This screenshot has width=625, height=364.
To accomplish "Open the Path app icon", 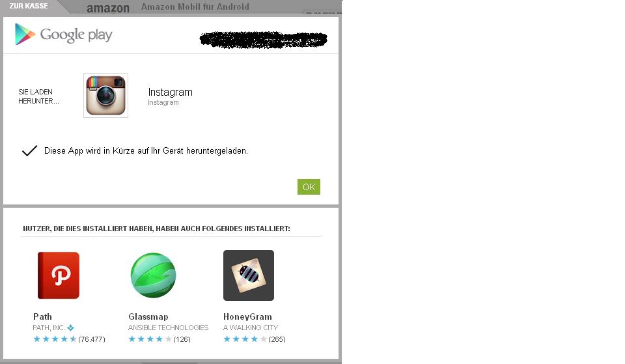I will 59,275.
